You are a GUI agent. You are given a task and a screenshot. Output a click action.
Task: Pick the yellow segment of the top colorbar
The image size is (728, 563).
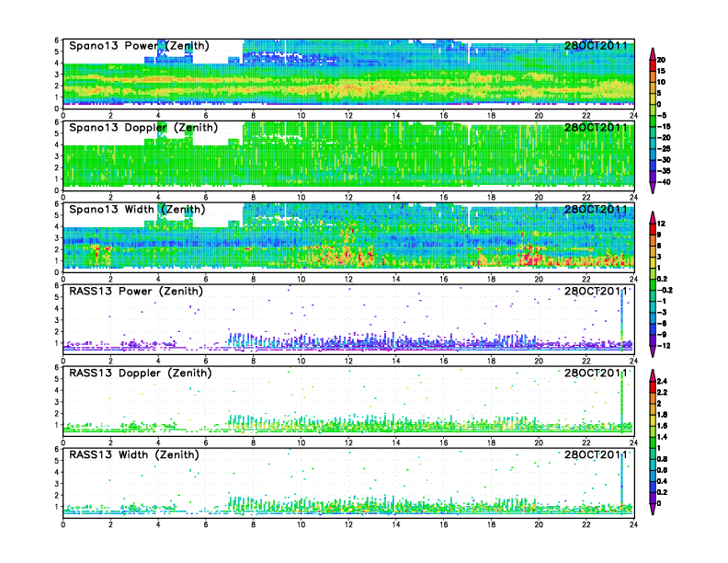click(653, 99)
